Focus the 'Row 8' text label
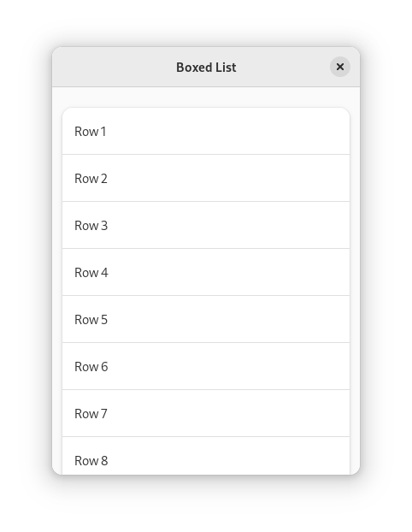 tap(91, 461)
